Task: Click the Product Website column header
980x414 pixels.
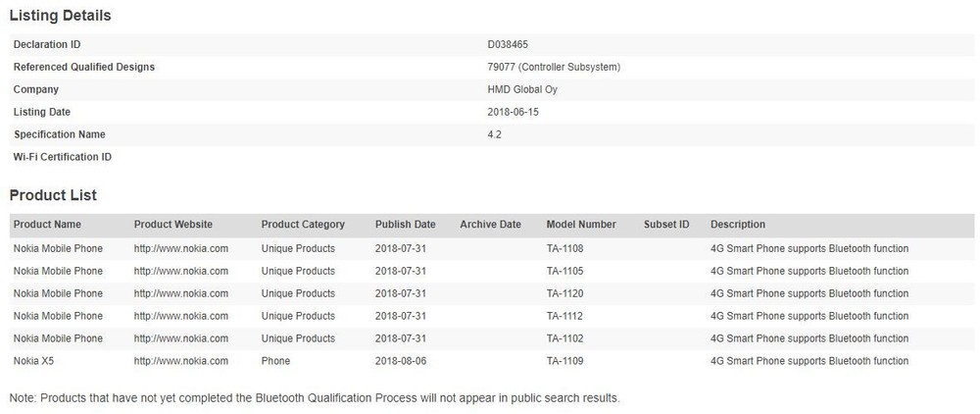Action: pos(172,225)
